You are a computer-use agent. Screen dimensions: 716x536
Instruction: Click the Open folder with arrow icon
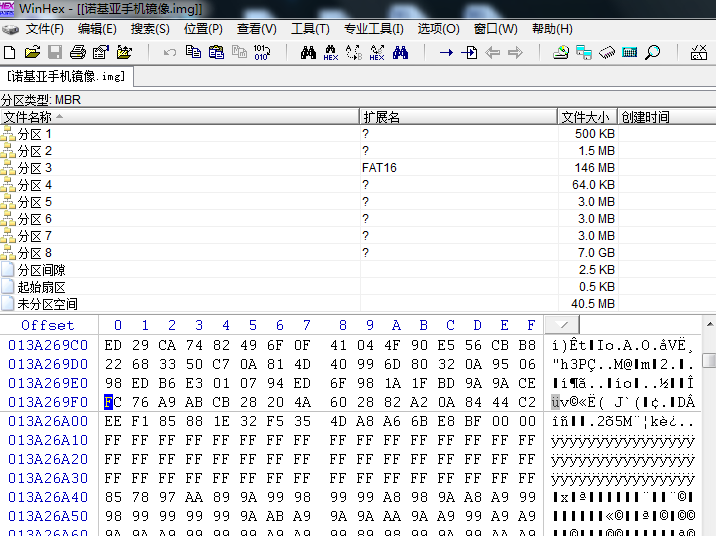124,53
